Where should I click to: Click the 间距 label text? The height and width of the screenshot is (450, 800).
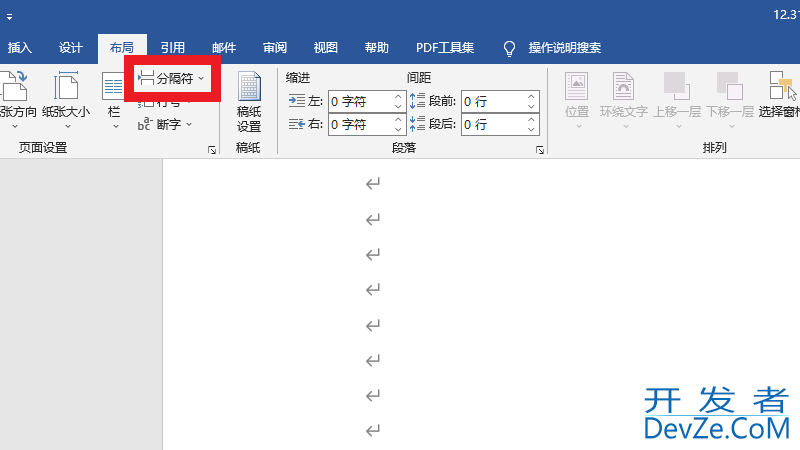click(x=419, y=78)
